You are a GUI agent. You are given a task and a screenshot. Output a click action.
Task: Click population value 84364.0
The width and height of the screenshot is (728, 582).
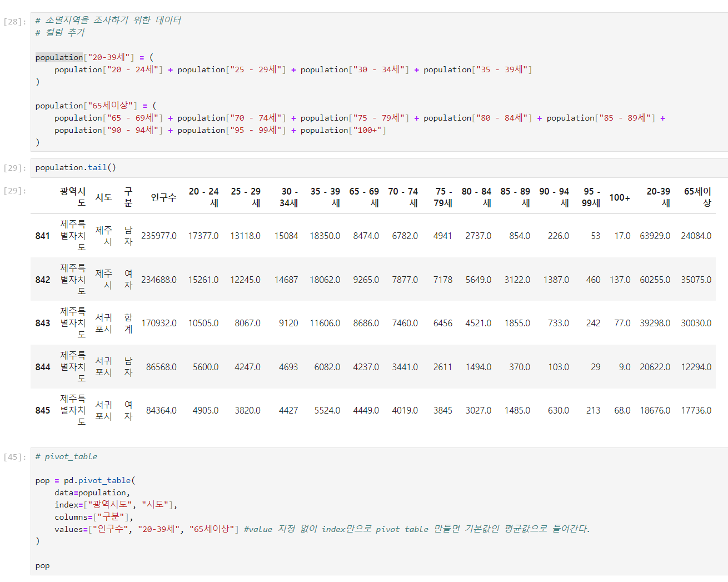click(x=161, y=410)
